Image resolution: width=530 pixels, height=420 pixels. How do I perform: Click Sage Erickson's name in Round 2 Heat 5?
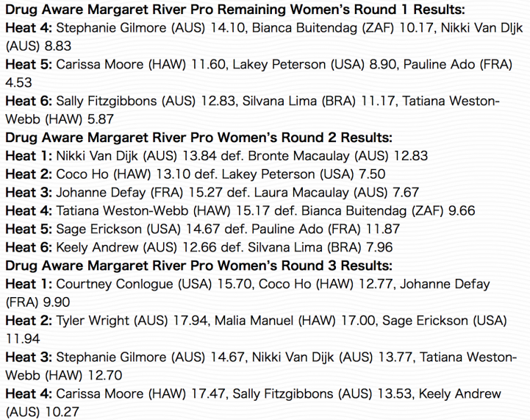[99, 229]
